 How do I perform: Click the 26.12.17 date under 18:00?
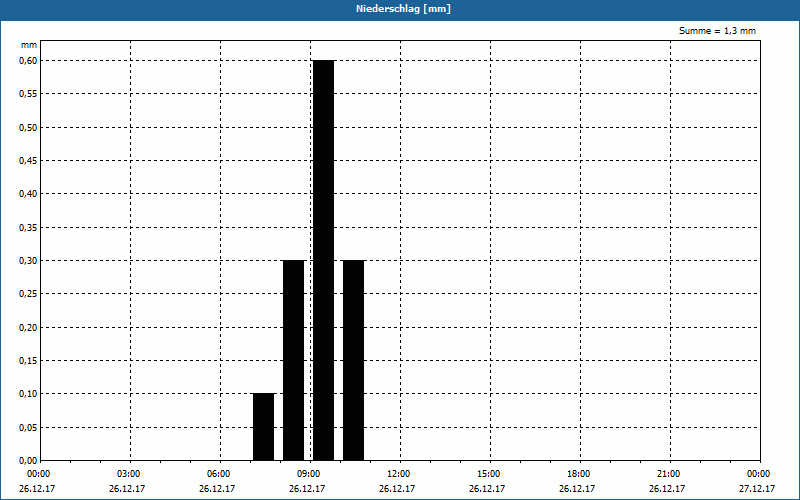tap(577, 489)
